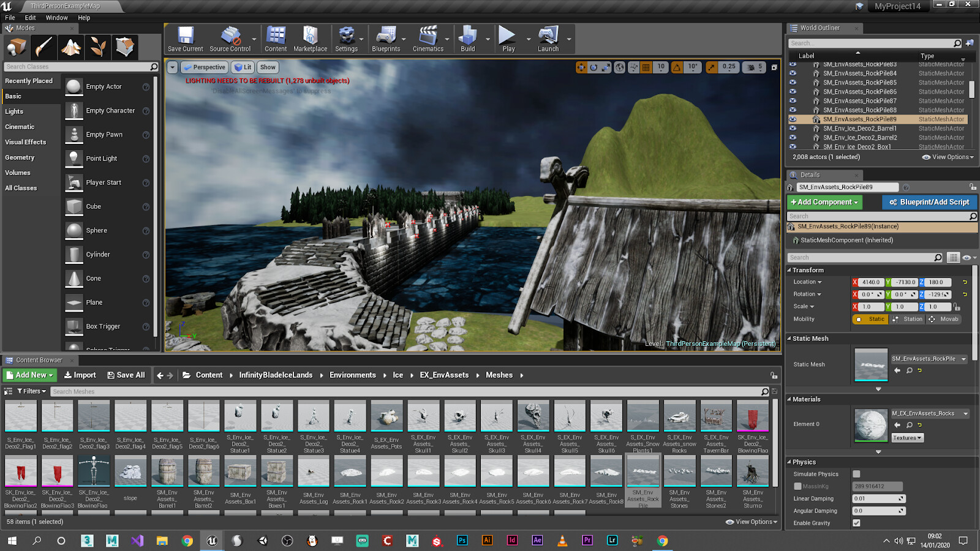Disable the Enable Gravity checkbox
The width and height of the screenshot is (980, 551).
856,523
